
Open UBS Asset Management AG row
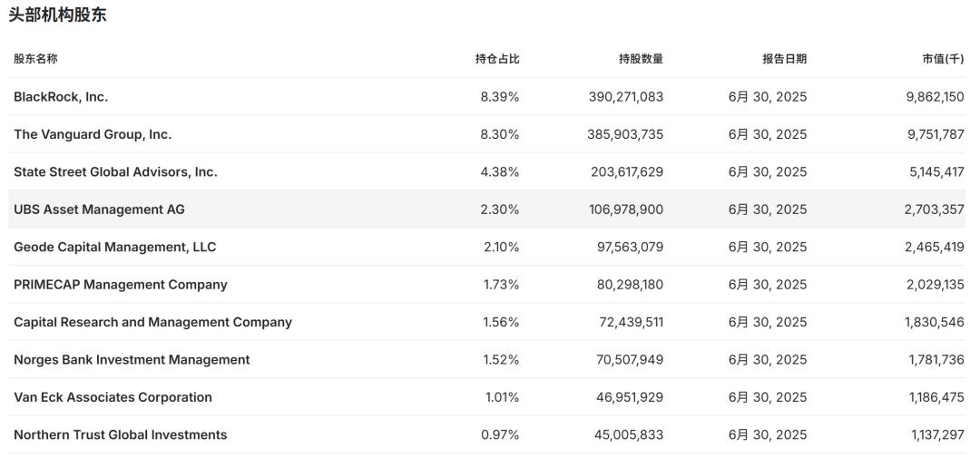click(99, 210)
